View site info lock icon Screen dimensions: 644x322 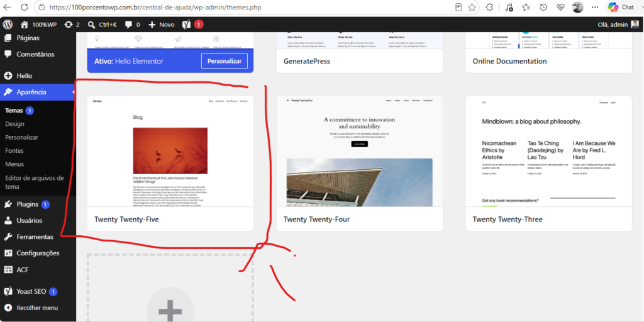tap(41, 7)
